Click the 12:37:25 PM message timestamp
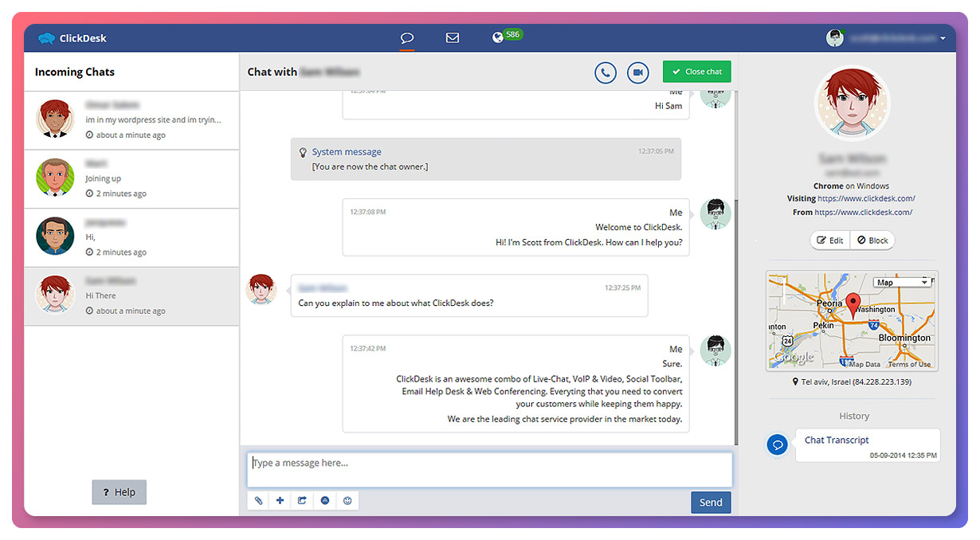This screenshot has height=540, width=980. [x=622, y=288]
